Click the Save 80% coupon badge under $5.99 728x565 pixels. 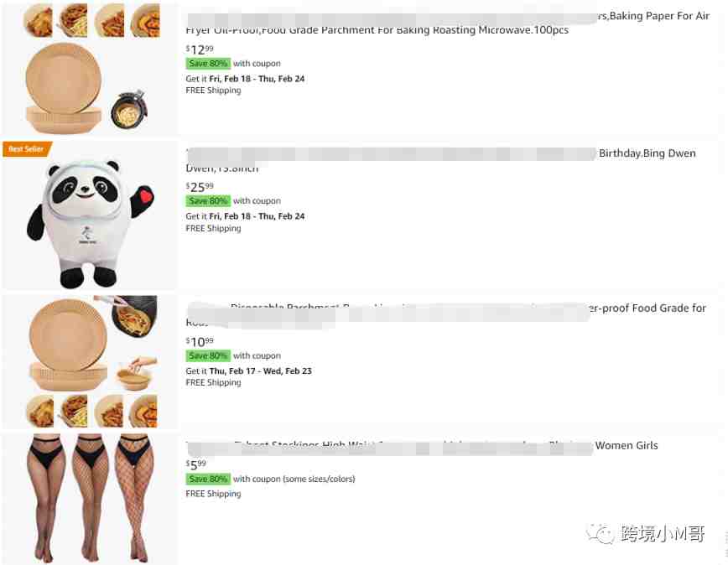pos(208,479)
